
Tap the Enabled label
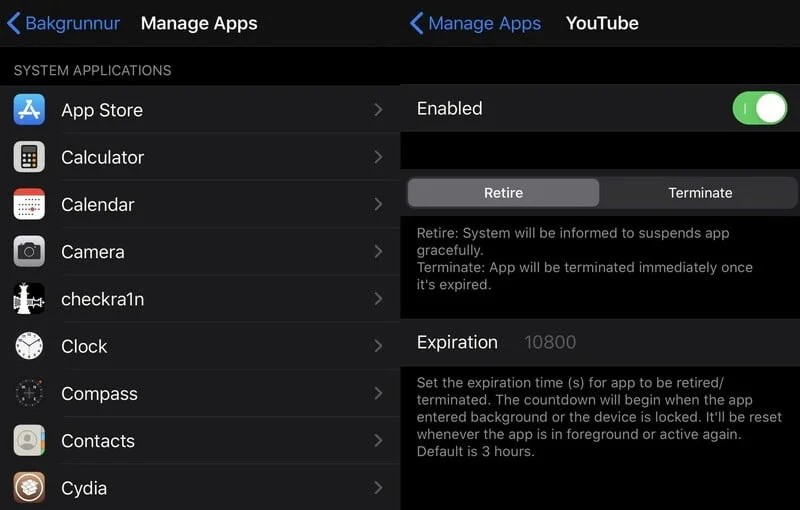[x=449, y=108]
